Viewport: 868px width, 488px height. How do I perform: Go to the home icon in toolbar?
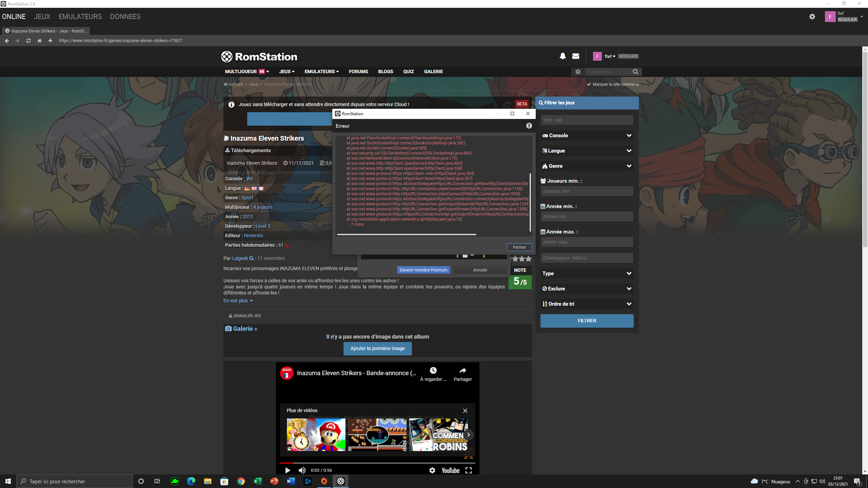(39, 41)
